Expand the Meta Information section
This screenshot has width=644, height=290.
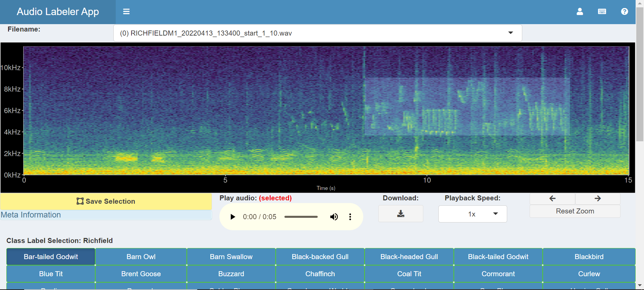[106, 215]
